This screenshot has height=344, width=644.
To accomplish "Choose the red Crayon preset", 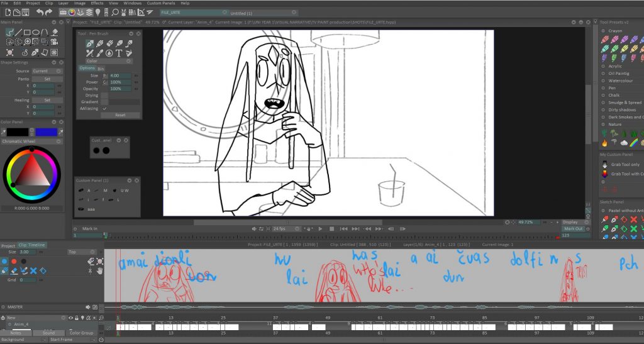I will (x=605, y=40).
